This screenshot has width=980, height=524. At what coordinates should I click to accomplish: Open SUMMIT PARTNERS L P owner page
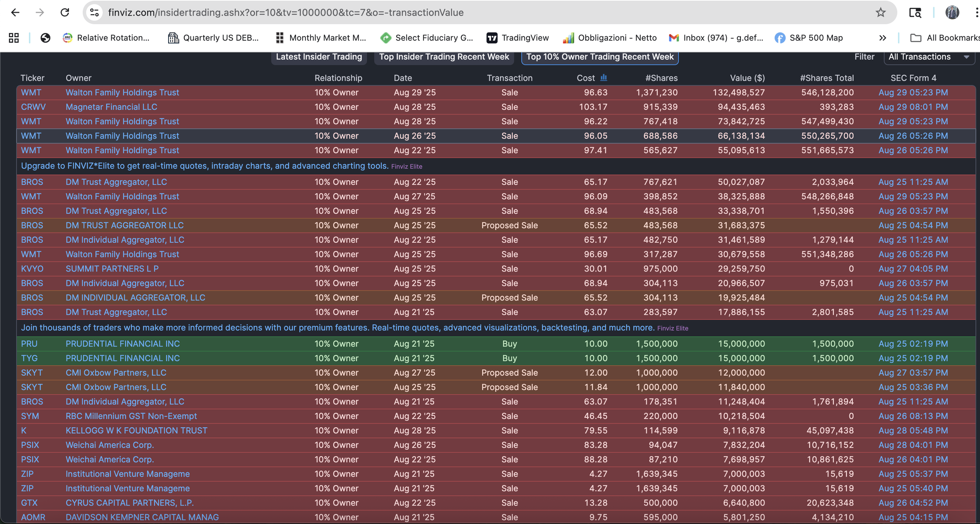pyautogui.click(x=112, y=269)
